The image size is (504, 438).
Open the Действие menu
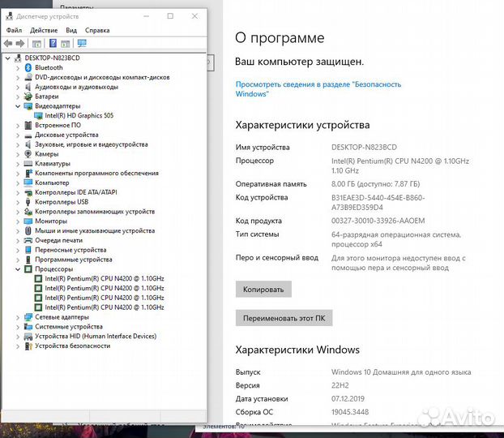pyautogui.click(x=44, y=30)
